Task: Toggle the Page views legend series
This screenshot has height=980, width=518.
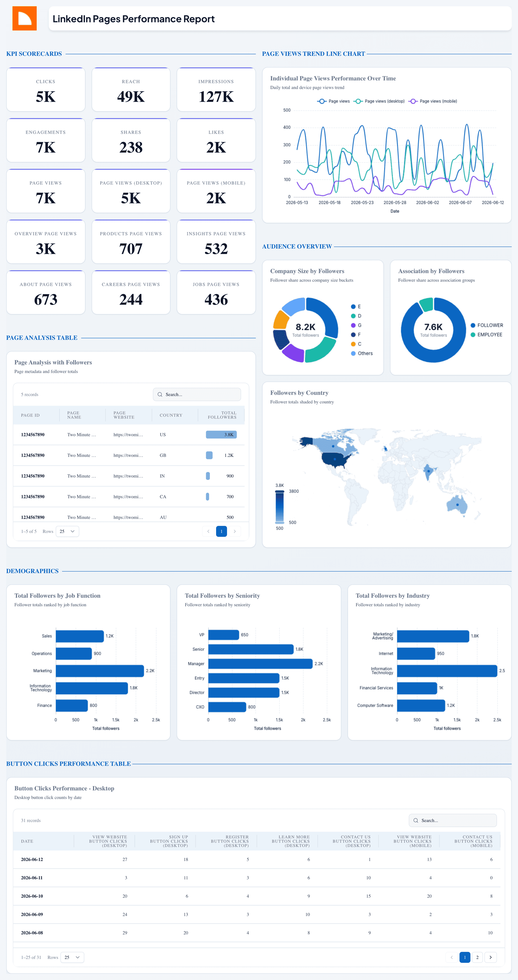Action: (x=333, y=101)
